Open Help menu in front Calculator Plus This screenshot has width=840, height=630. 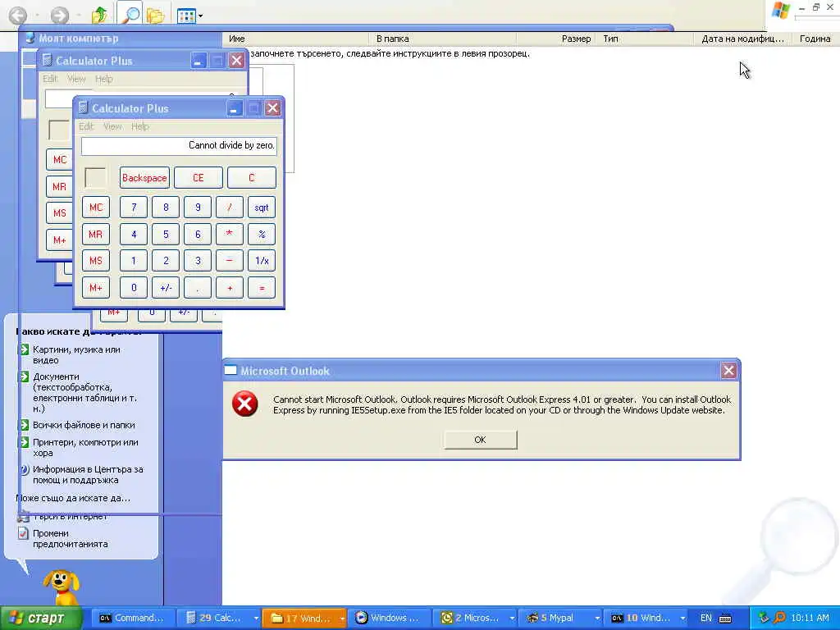[139, 126]
